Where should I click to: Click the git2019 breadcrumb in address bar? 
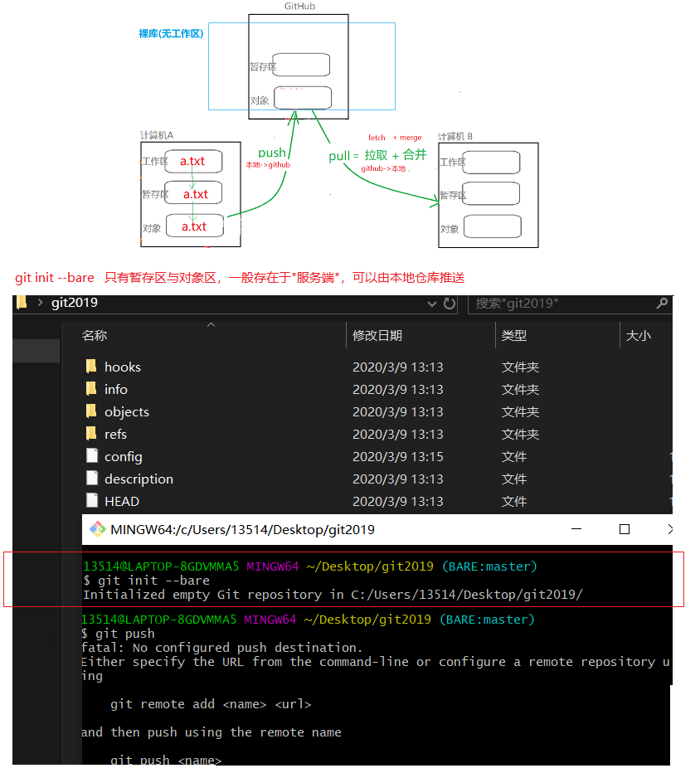point(74,303)
